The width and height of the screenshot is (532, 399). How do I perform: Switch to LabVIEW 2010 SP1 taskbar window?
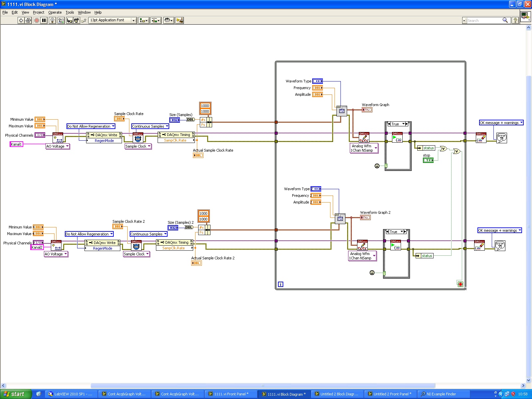point(71,394)
